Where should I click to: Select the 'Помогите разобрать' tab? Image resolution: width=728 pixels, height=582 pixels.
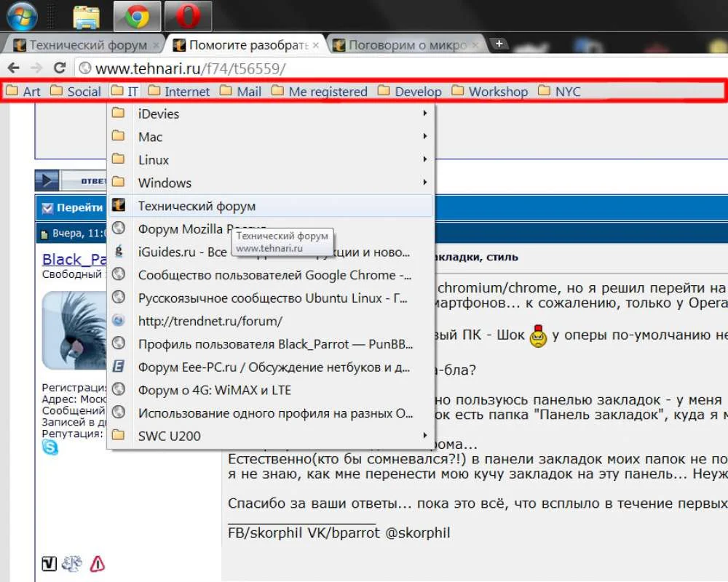coord(246,45)
